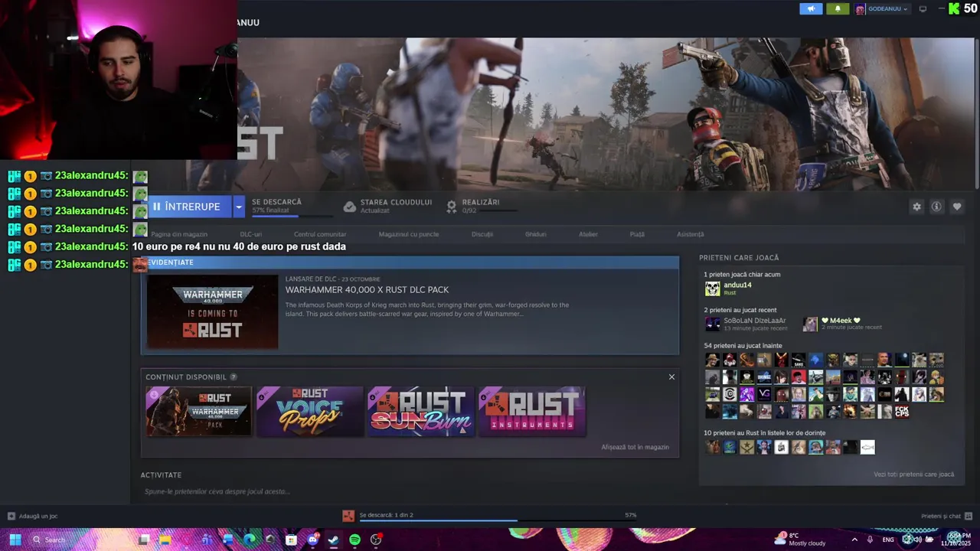This screenshot has width=980, height=551.
Task: Open Atelier tab
Action: point(588,234)
